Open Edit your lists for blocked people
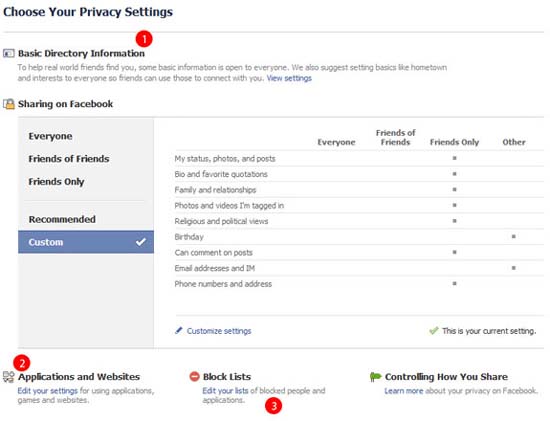 pyautogui.click(x=225, y=391)
